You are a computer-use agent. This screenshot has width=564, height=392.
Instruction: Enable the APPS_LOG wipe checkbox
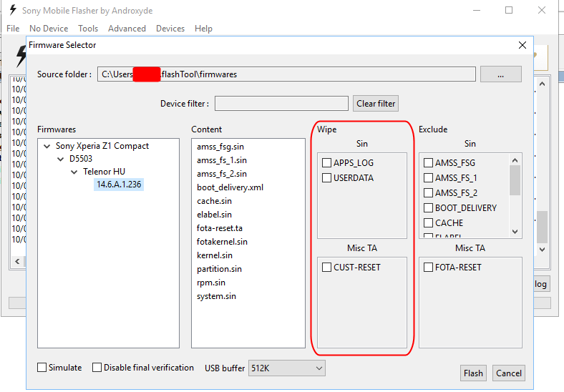pos(326,163)
